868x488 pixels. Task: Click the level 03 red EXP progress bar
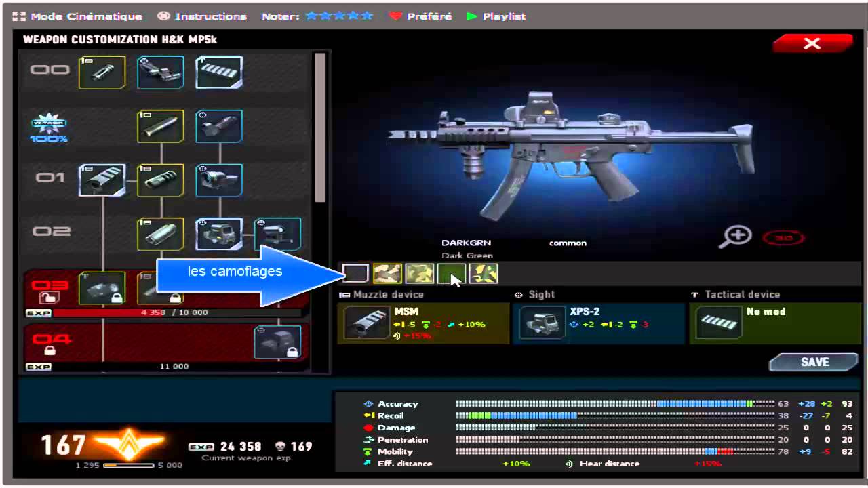[176, 312]
